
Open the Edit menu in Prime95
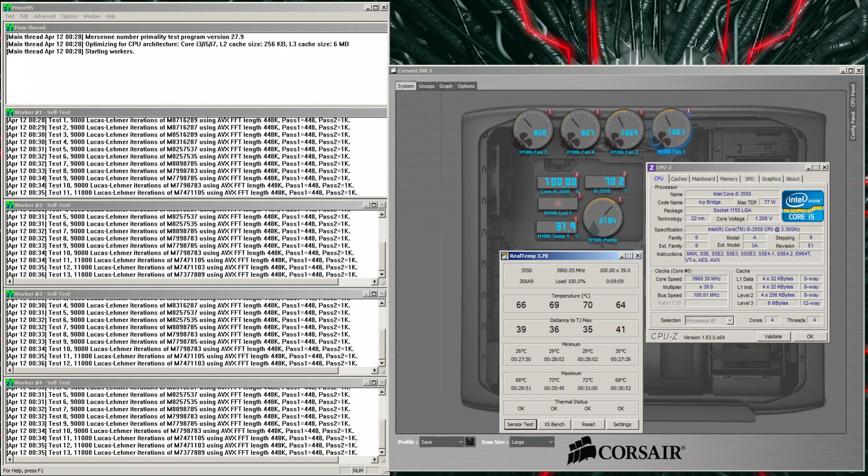tap(24, 16)
